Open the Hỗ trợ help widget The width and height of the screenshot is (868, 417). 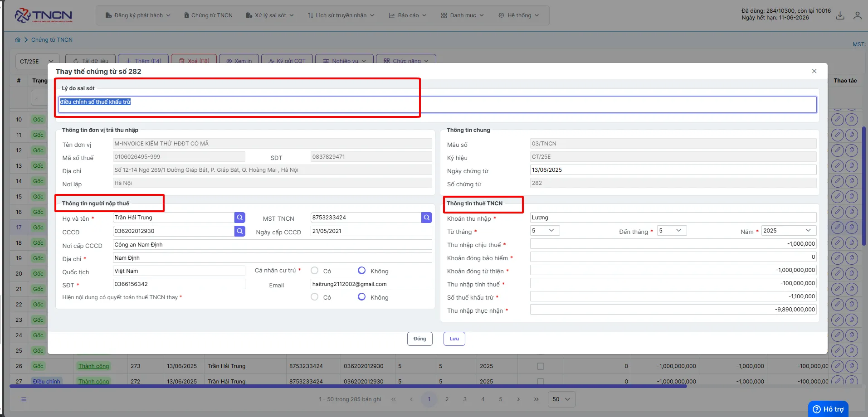click(828, 409)
